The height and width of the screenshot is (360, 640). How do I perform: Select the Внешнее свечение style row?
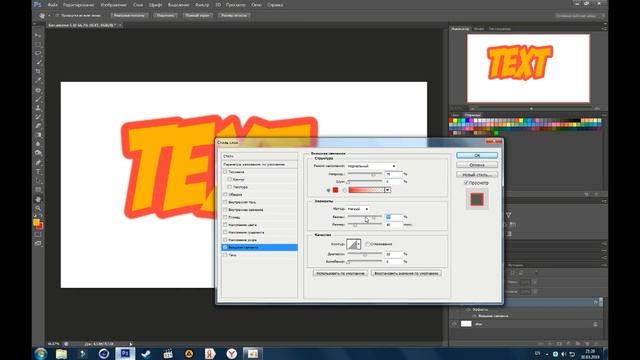click(259, 247)
